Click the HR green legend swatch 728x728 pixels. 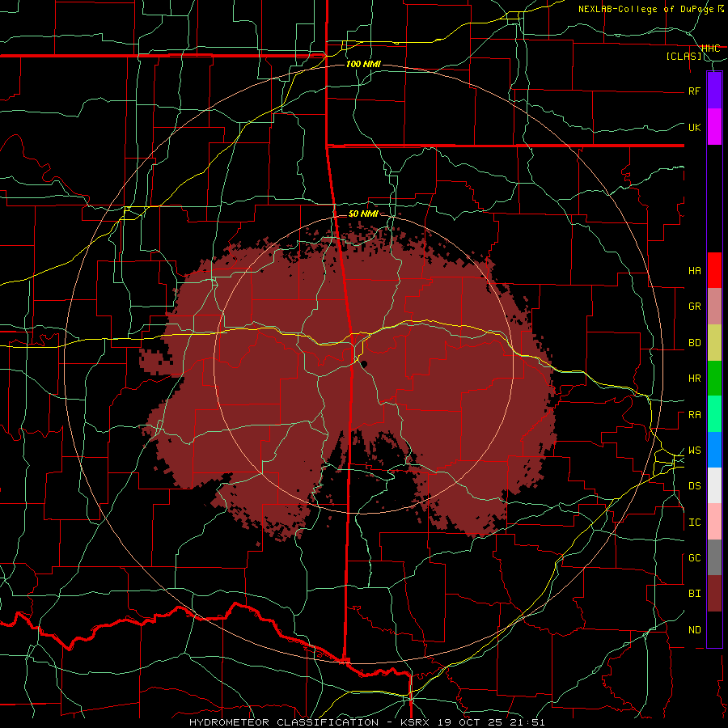click(x=714, y=379)
